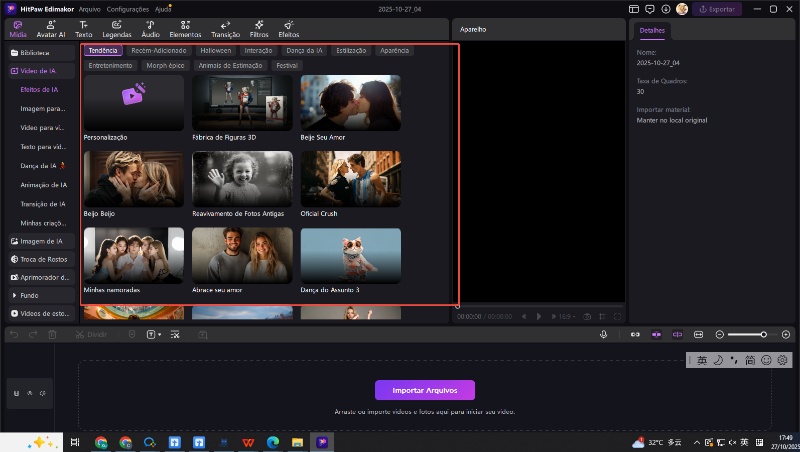Switch to the Halloween category tab
The width and height of the screenshot is (800, 452).
pyautogui.click(x=215, y=50)
